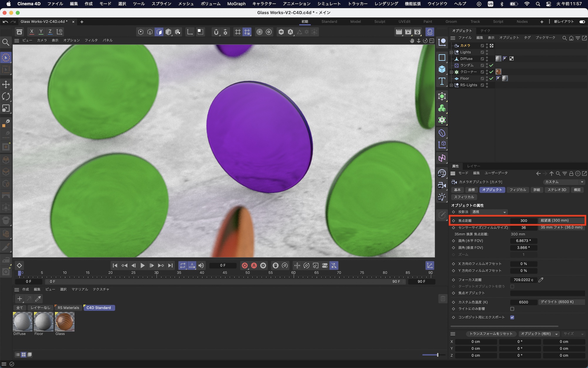
Task: Select the Move tool in left toolbar
Action: click(6, 84)
